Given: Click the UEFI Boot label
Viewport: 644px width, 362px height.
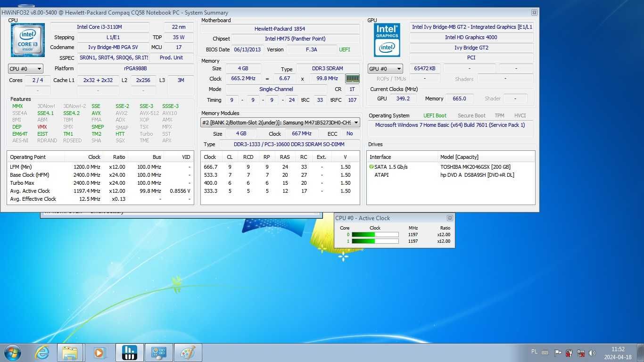Looking at the screenshot, I should (435, 115).
